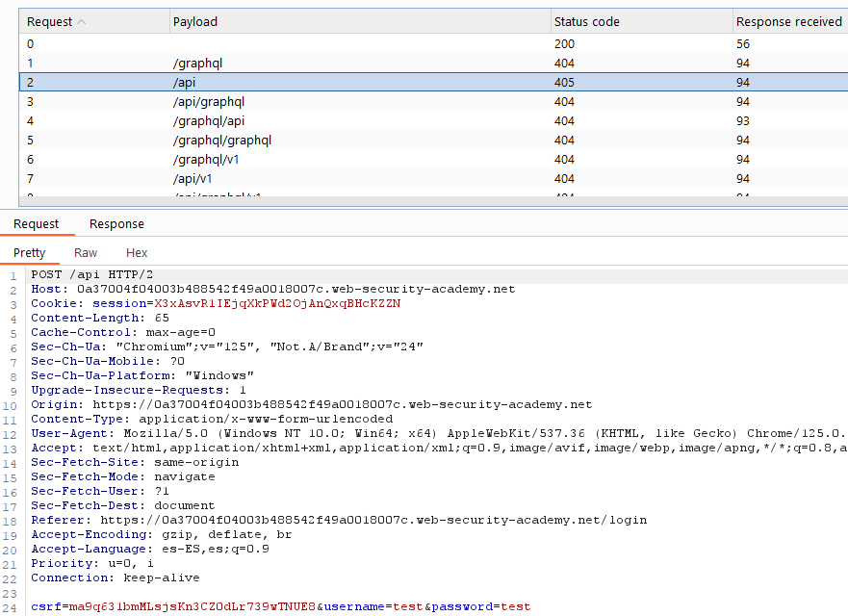This screenshot has height=616, width=848.
Task: Click the Sec-Fetch-User: ?1 header
Action: coord(100,492)
